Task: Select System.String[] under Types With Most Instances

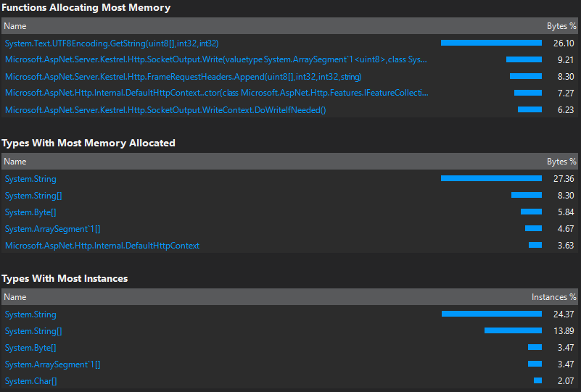Action: click(33, 331)
